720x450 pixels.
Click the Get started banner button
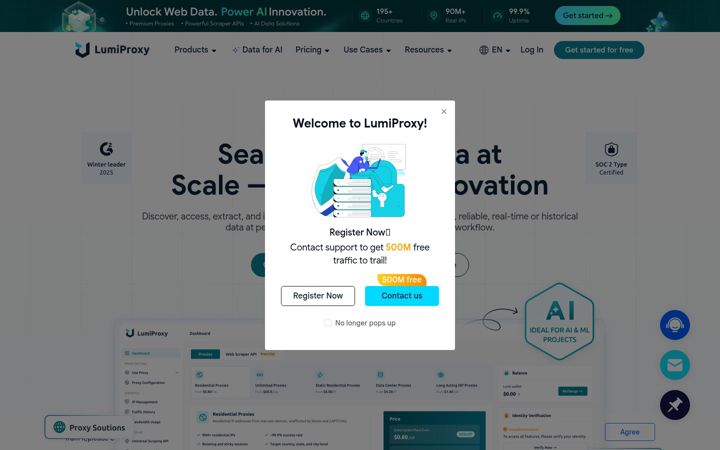pos(587,16)
